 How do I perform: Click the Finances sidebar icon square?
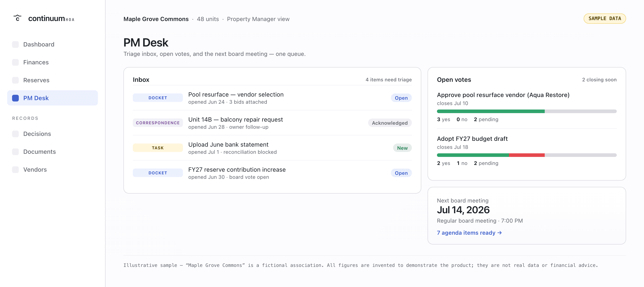tap(15, 62)
